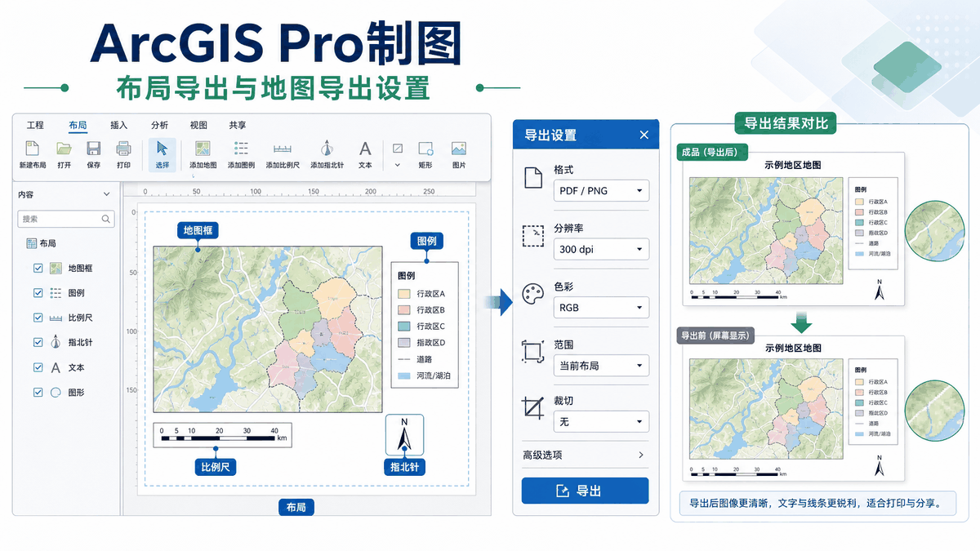Switch to the 分析 ribbon tab
This screenshot has height=551, width=980.
coord(159,125)
